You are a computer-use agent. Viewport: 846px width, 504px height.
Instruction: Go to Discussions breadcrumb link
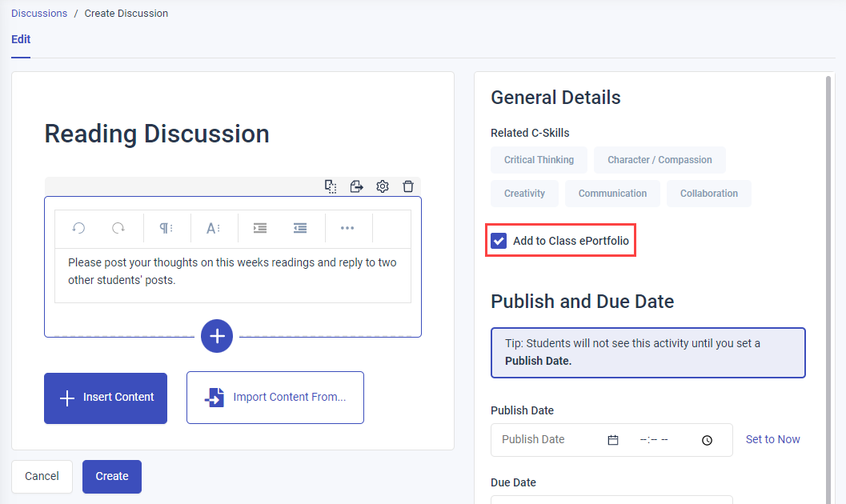pyautogui.click(x=39, y=14)
